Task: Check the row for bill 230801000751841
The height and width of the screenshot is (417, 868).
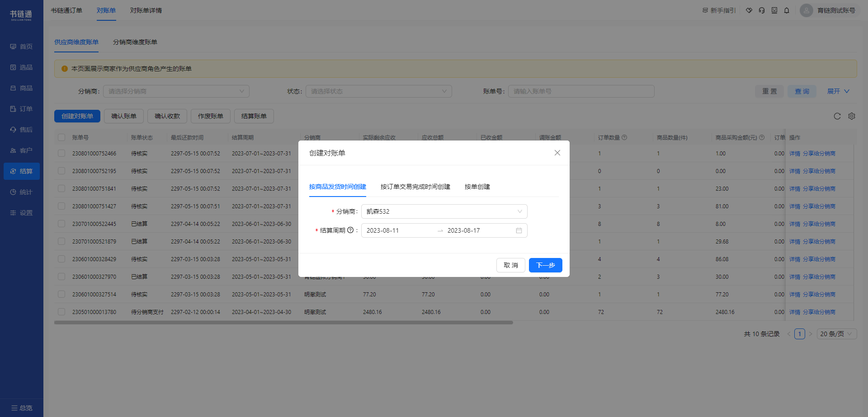Action: (x=61, y=188)
